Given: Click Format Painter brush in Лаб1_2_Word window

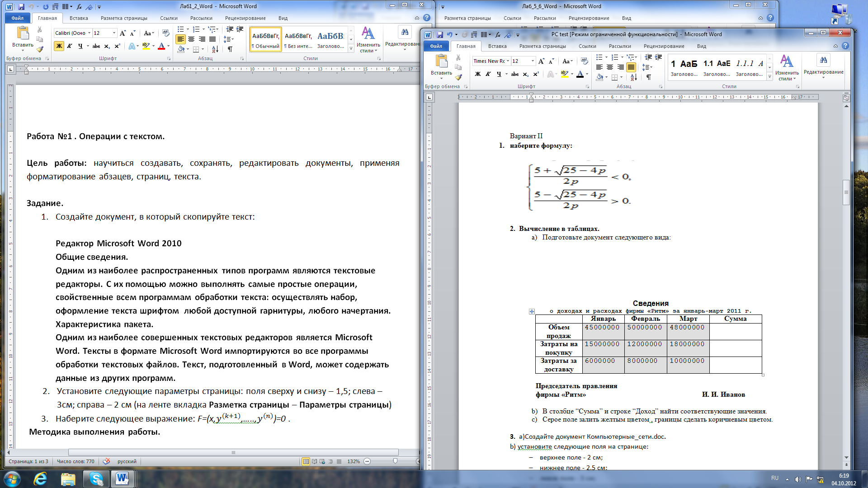Looking at the screenshot, I should (x=40, y=49).
